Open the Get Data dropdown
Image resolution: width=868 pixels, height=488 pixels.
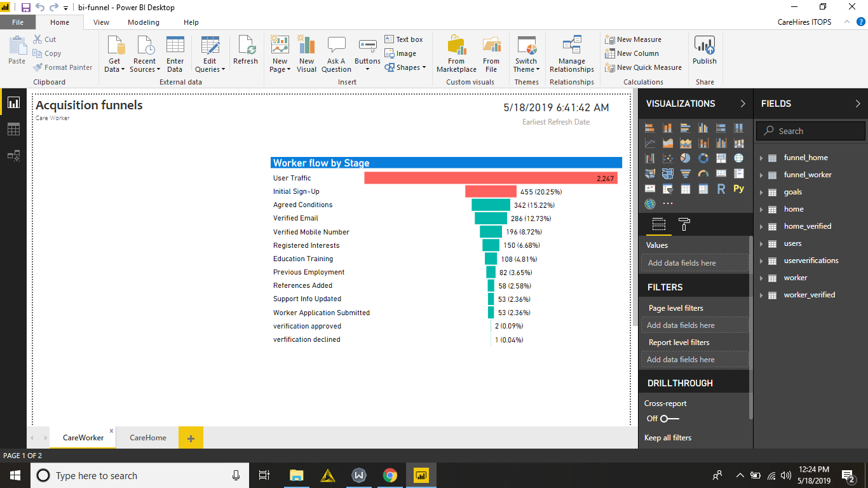(x=114, y=55)
